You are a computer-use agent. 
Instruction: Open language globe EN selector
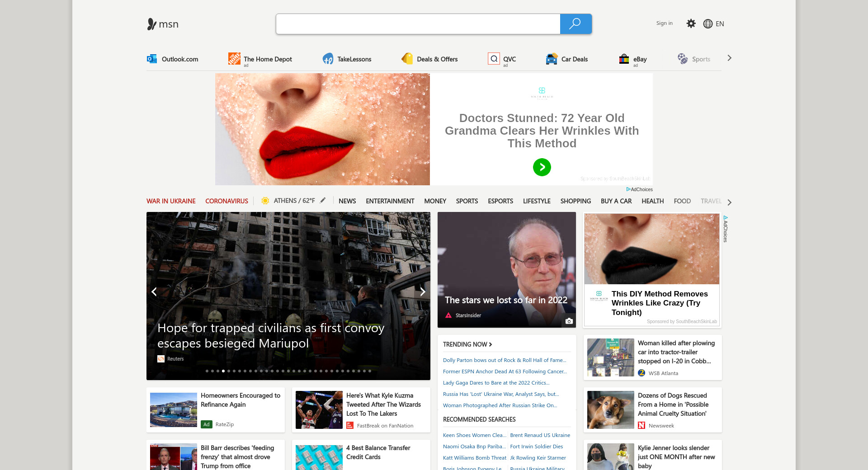point(713,24)
